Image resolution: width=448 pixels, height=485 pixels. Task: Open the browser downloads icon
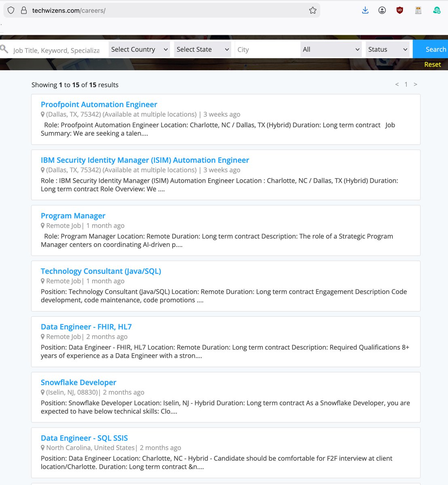[365, 11]
